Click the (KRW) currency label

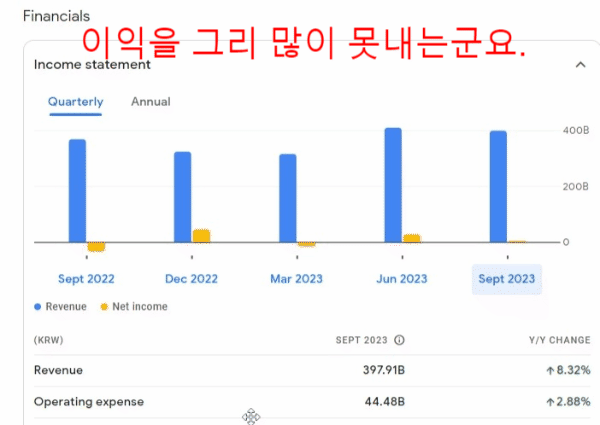click(x=49, y=340)
